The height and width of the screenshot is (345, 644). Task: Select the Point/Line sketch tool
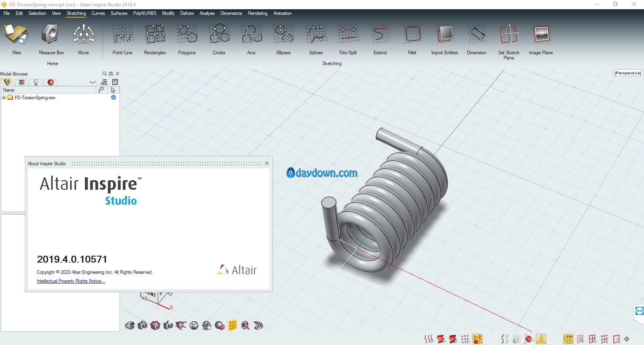click(x=122, y=39)
